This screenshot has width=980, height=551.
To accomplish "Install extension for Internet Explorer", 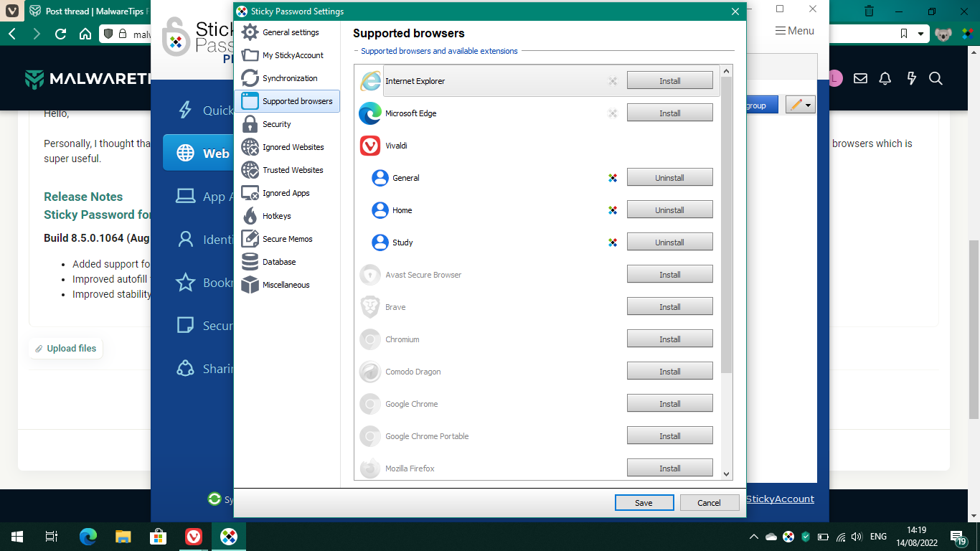I will (670, 81).
